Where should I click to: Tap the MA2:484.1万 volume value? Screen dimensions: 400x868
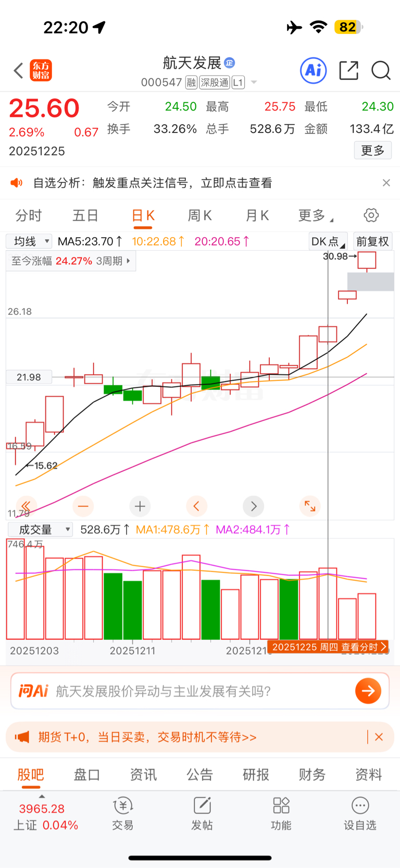[253, 530]
